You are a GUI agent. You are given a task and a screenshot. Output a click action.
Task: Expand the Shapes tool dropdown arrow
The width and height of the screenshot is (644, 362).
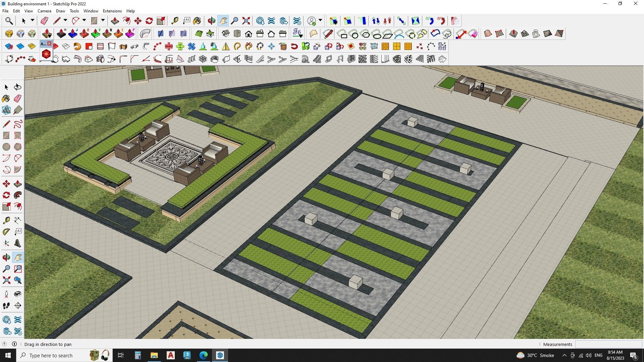pyautogui.click(x=103, y=21)
